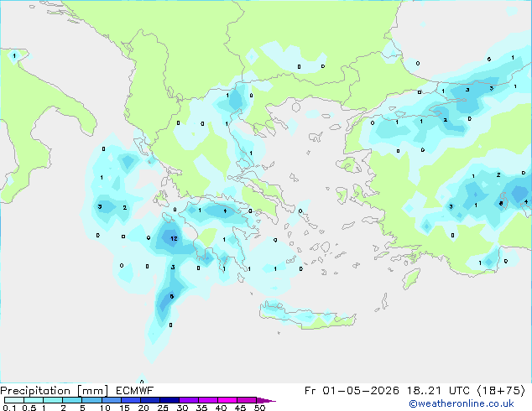
Task: Click the arrow tip at the end of the legend
Action: (x=266, y=400)
